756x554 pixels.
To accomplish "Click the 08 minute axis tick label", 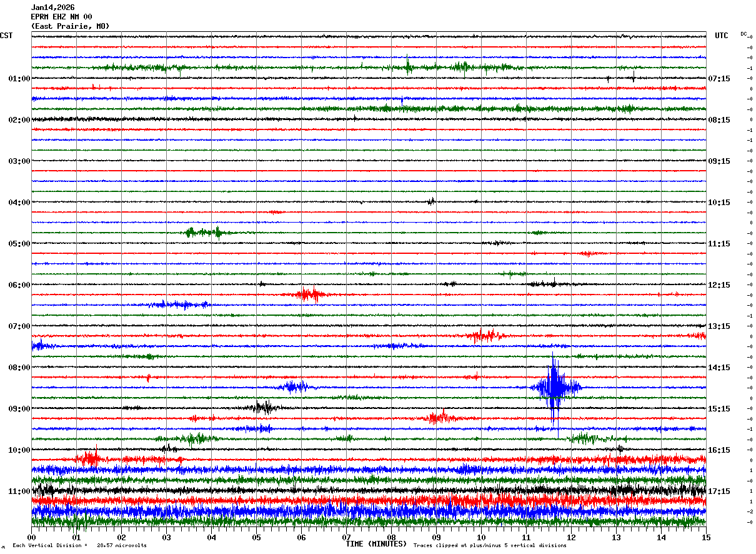I will (392, 537).
